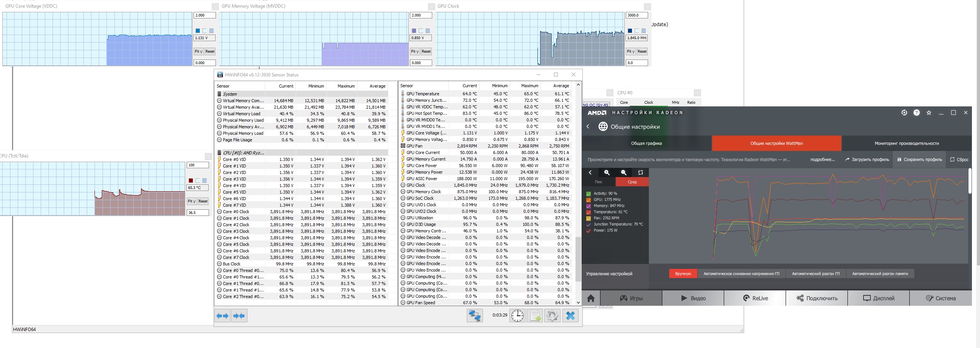This screenshot has width=980, height=348.
Task: Click the blue X close-sensors icon in HWiNFO
Action: pyautogui.click(x=570, y=316)
